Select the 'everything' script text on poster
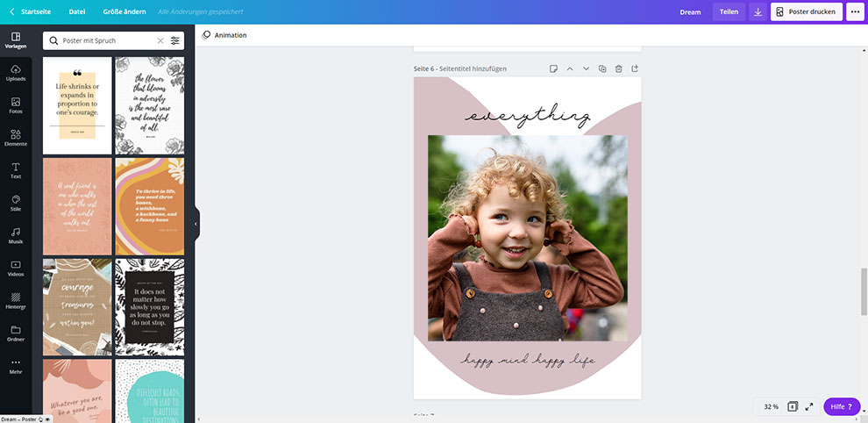868x423 pixels. [528, 117]
